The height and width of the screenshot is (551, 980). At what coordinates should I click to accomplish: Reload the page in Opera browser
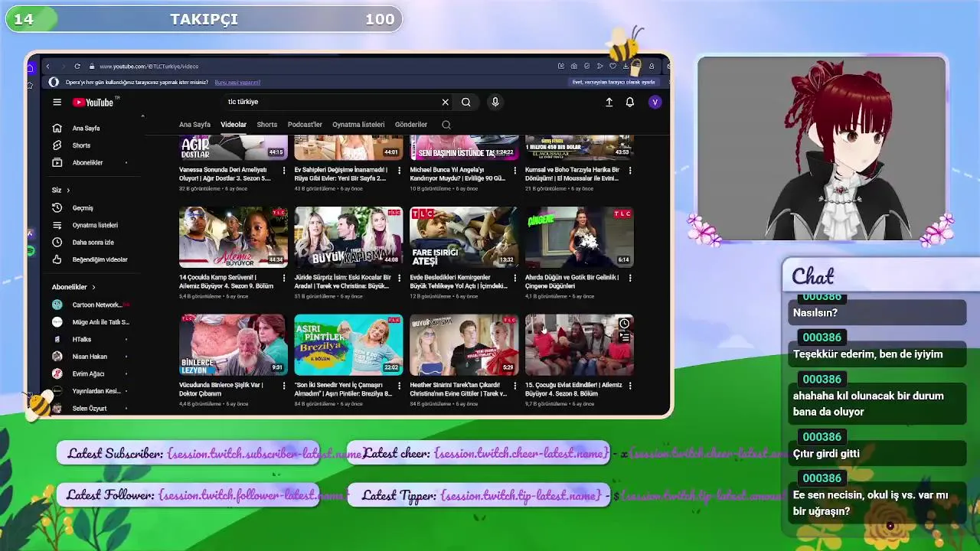77,67
